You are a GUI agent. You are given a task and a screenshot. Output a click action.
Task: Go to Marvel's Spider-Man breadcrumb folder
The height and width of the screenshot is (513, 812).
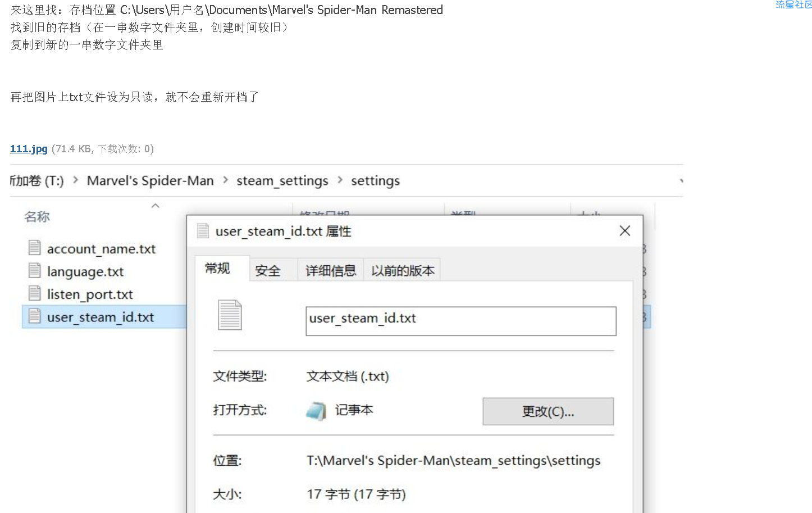[150, 181]
